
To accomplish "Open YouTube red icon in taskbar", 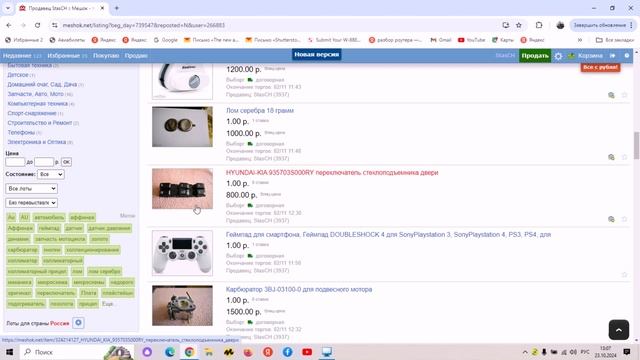I will click(307, 352).
